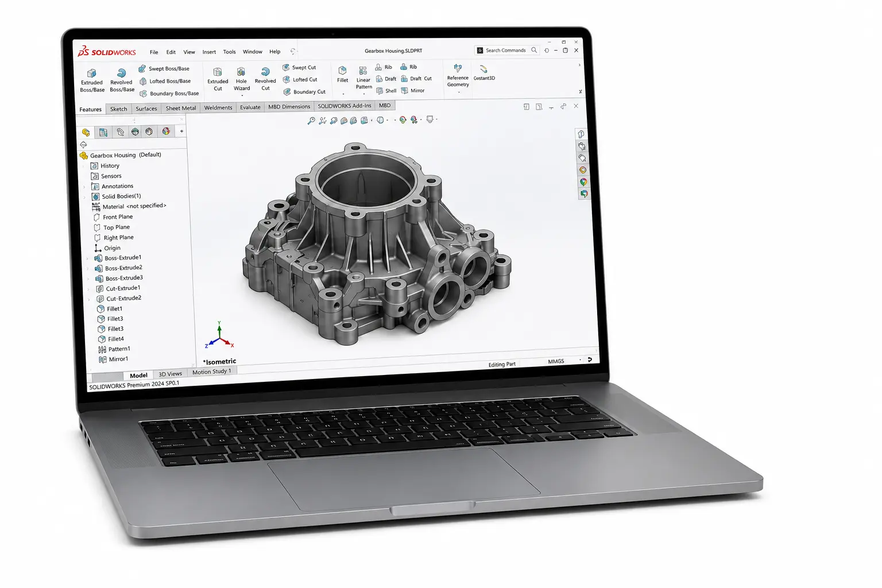Viewport: 882px width, 588px height.
Task: Click the MMGS unit system in status bar
Action: pos(556,361)
